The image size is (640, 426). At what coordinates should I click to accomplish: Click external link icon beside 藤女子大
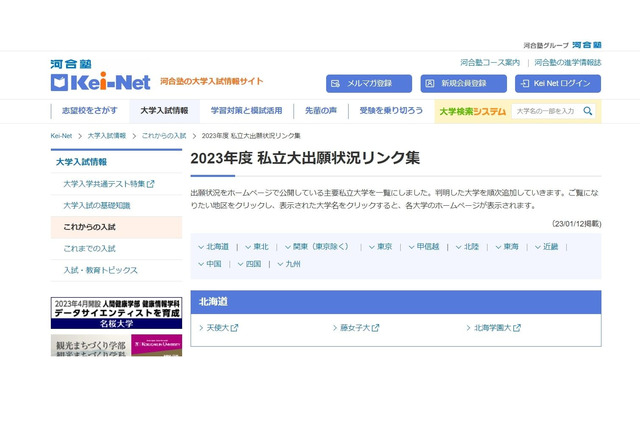pyautogui.click(x=376, y=328)
